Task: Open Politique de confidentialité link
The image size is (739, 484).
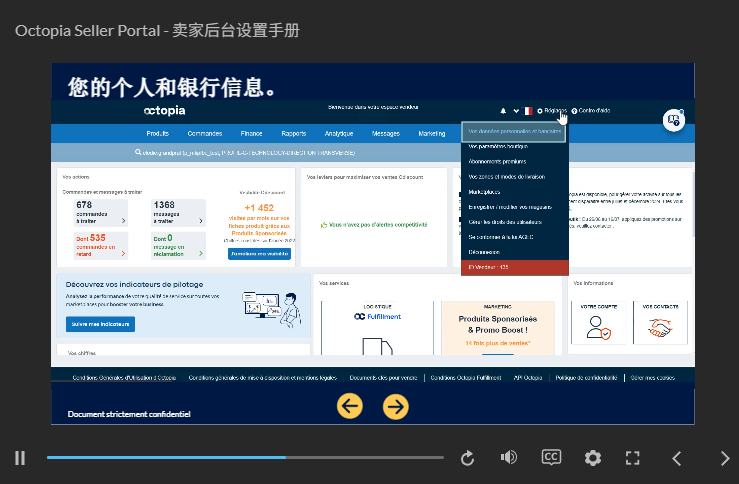Action: click(586, 378)
